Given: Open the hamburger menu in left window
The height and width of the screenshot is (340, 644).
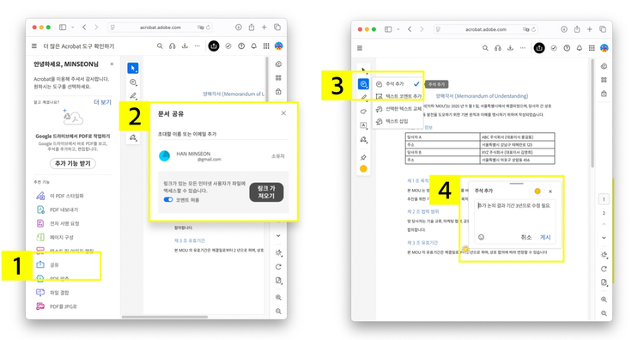Looking at the screenshot, I should [x=34, y=46].
